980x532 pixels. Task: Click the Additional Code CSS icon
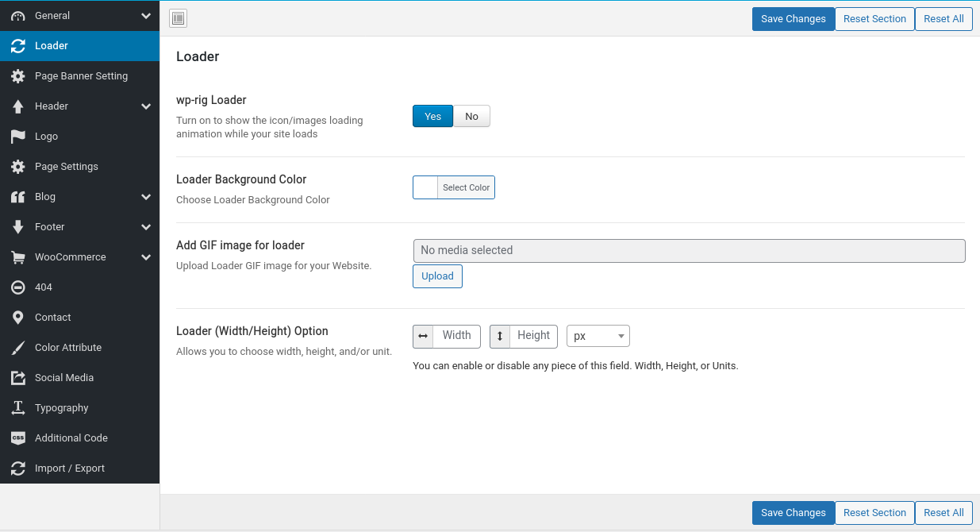tap(17, 438)
